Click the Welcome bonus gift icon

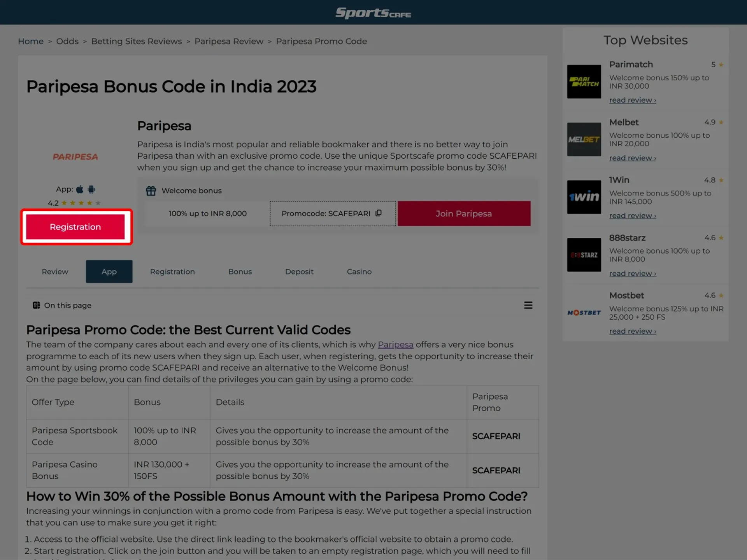pyautogui.click(x=151, y=191)
